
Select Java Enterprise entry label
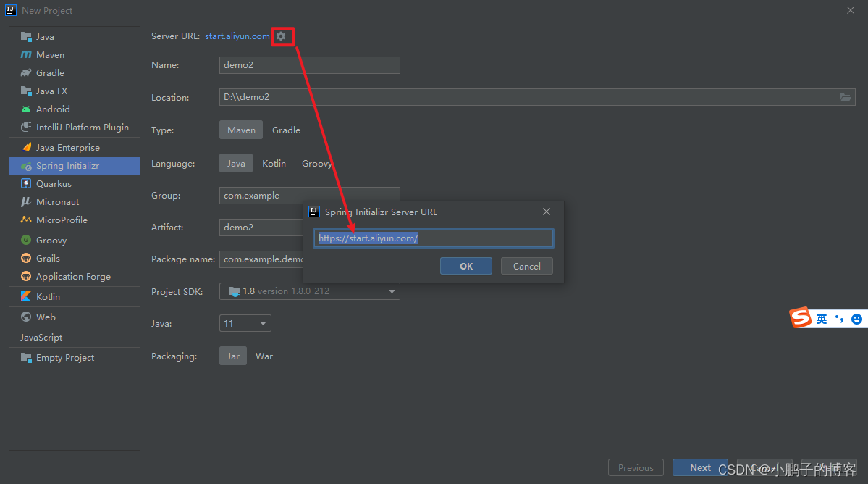coord(68,147)
